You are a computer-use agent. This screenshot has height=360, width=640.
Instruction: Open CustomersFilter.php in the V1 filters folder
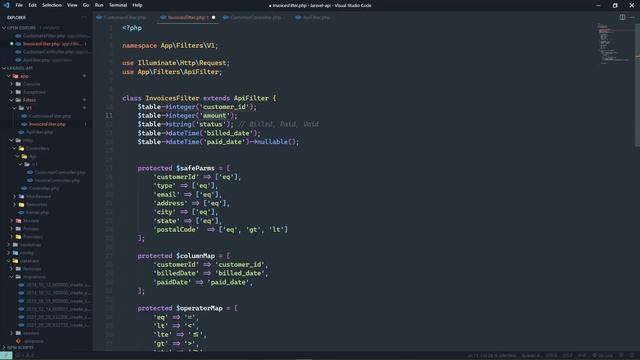[46, 116]
